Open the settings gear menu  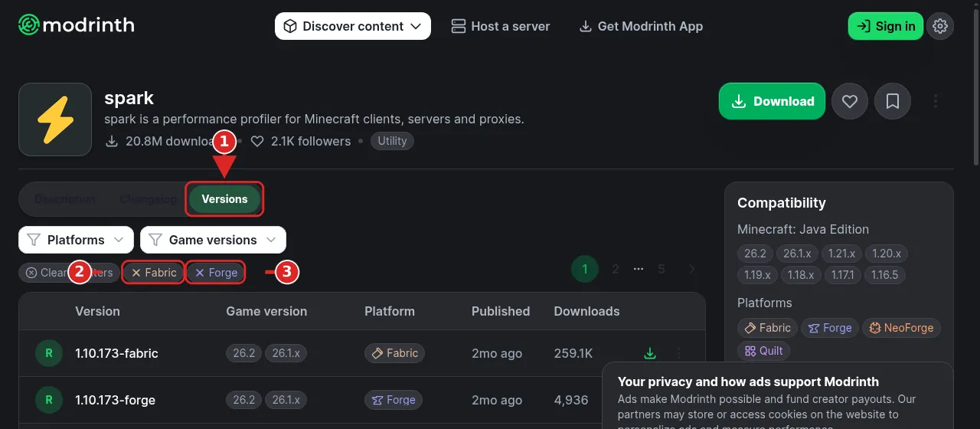click(940, 26)
